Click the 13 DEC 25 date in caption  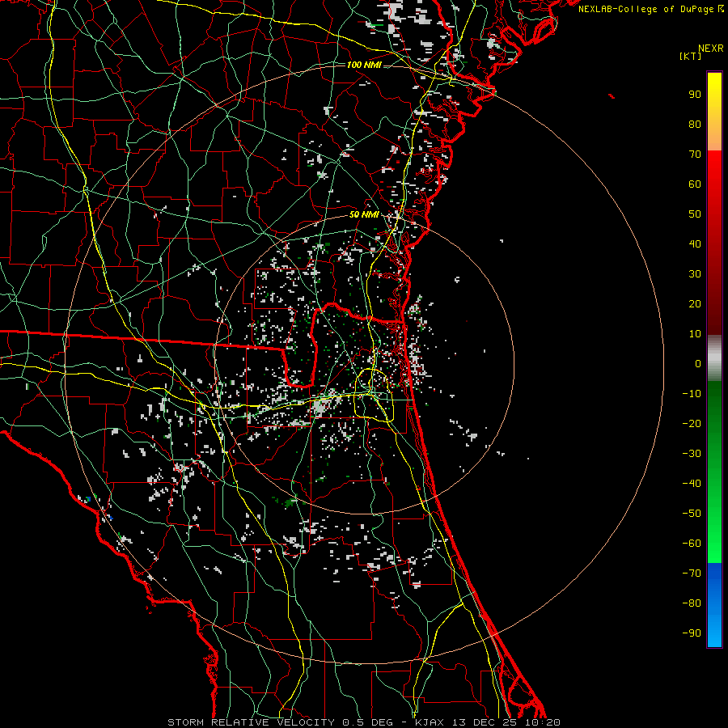484,722
